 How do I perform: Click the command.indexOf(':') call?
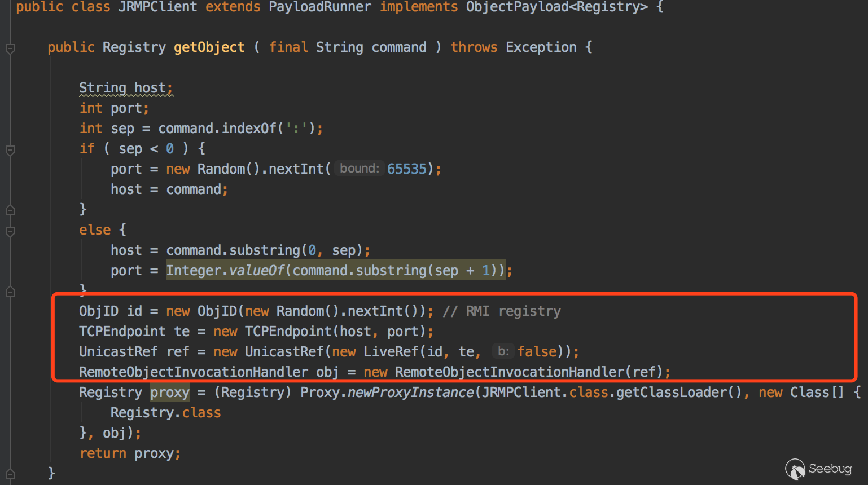tap(236, 129)
